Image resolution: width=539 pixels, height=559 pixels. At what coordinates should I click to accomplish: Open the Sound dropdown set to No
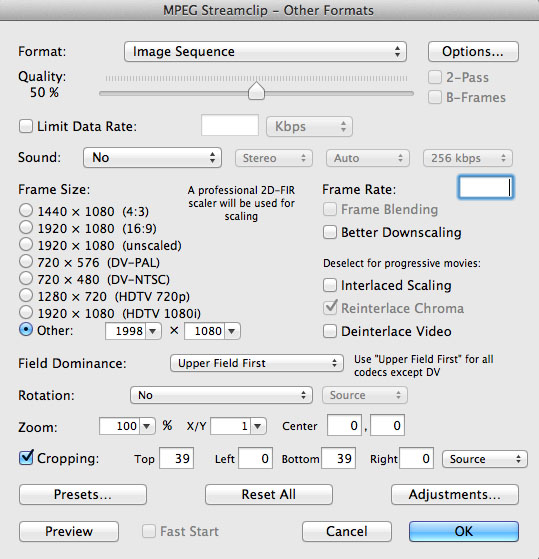pyautogui.click(x=153, y=158)
